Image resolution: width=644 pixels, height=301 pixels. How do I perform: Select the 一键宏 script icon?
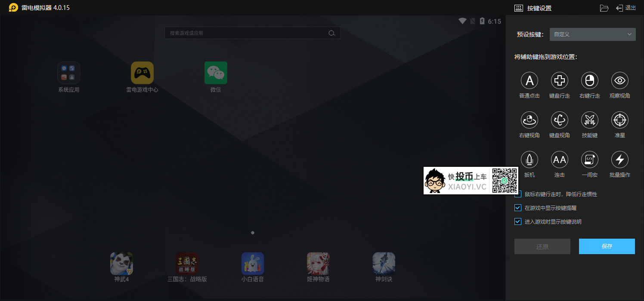590,160
